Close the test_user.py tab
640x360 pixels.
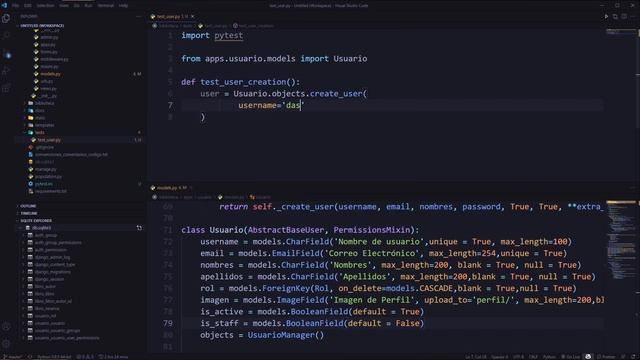pyautogui.click(x=193, y=16)
